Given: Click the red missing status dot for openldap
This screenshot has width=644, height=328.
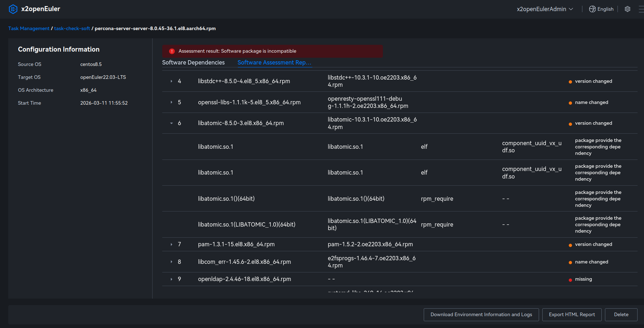Looking at the screenshot, I should coord(570,280).
